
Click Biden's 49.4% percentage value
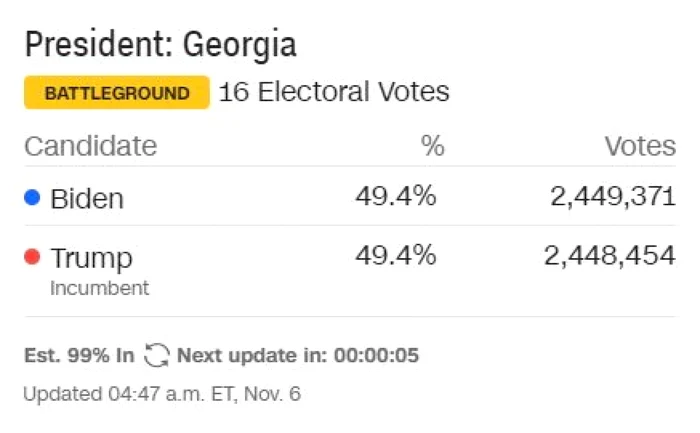click(396, 196)
